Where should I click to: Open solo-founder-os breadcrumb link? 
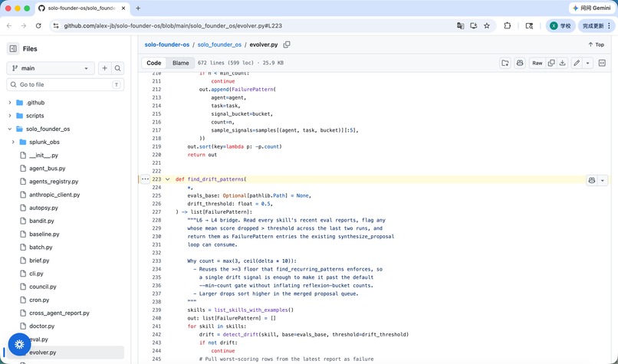[x=166, y=44]
